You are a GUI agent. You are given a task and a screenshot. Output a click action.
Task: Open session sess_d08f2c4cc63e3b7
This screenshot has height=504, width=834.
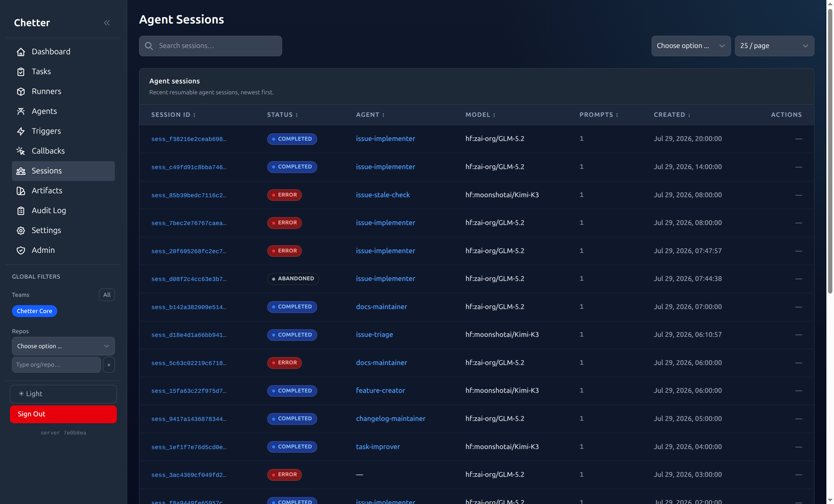(x=188, y=279)
